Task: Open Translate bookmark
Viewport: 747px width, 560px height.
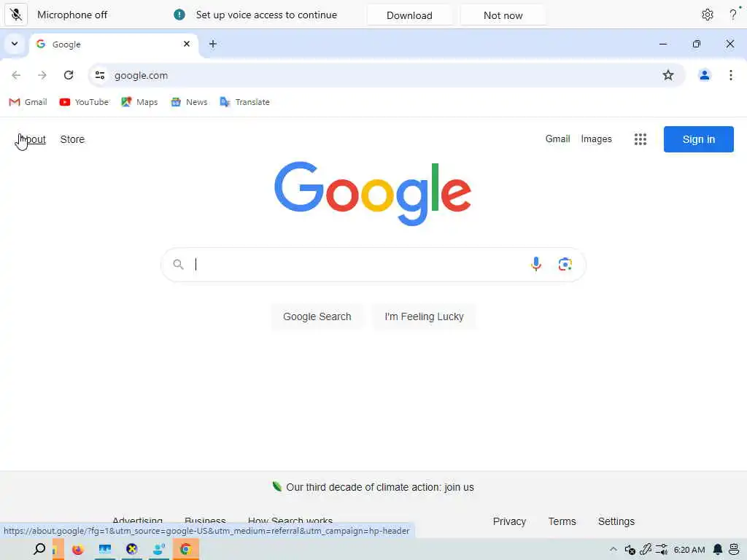Action: pyautogui.click(x=244, y=102)
